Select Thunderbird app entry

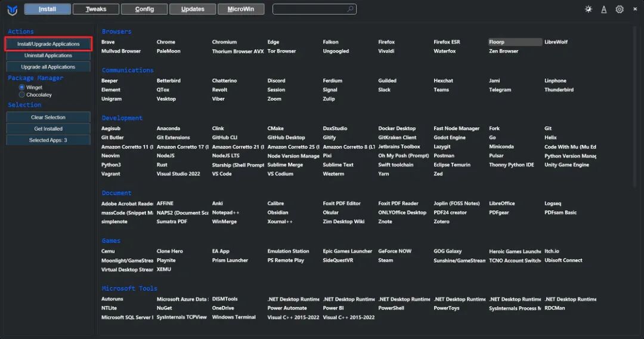tap(559, 90)
